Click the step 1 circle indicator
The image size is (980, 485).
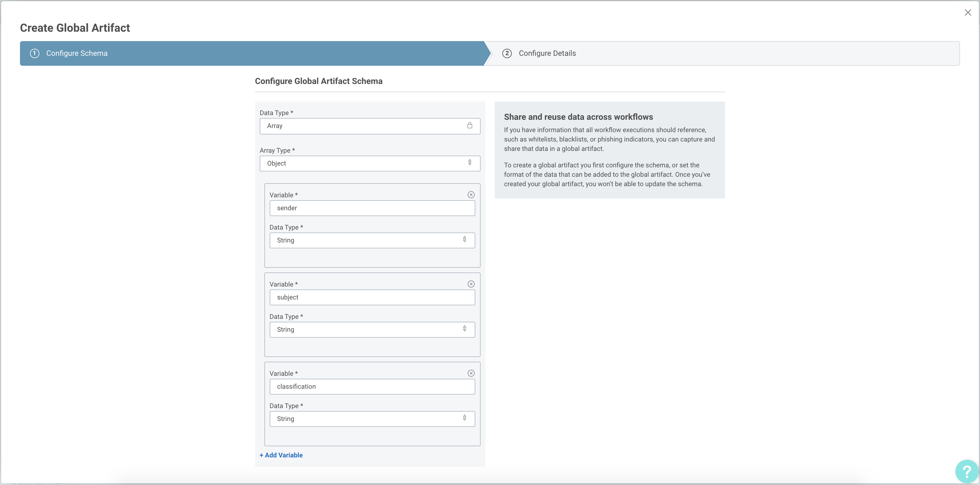coord(35,53)
